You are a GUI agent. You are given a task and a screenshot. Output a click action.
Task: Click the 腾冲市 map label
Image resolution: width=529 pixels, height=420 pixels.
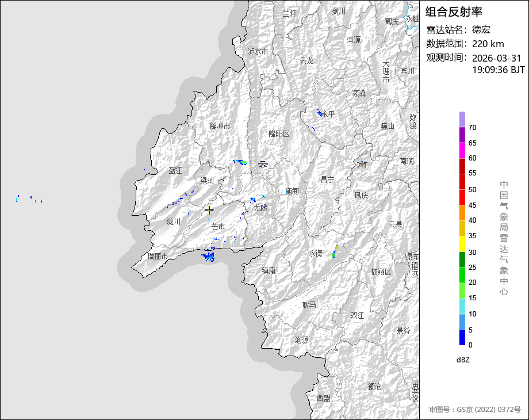tap(220, 126)
